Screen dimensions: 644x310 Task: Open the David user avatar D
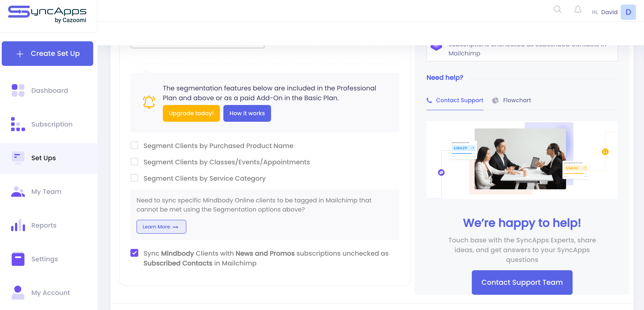[x=628, y=12]
